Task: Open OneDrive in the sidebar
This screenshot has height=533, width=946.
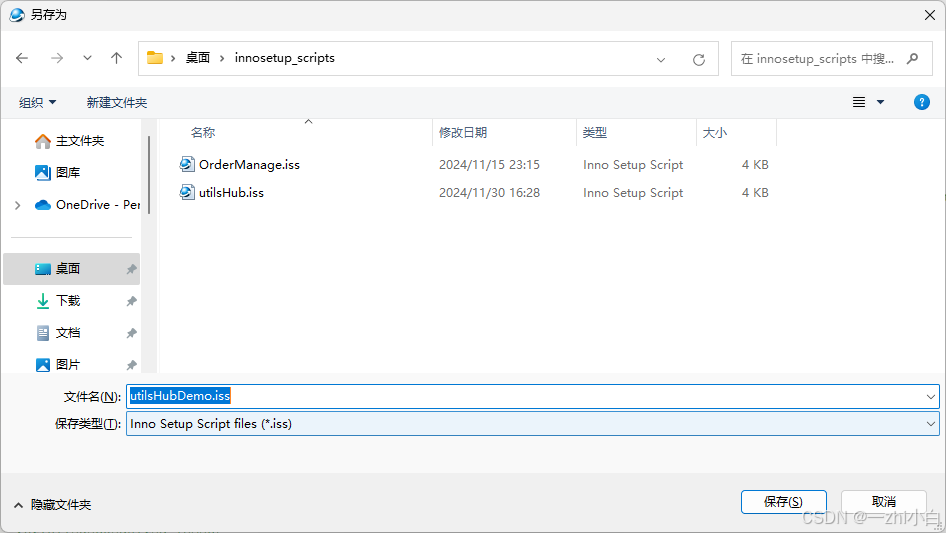Action: click(x=87, y=205)
